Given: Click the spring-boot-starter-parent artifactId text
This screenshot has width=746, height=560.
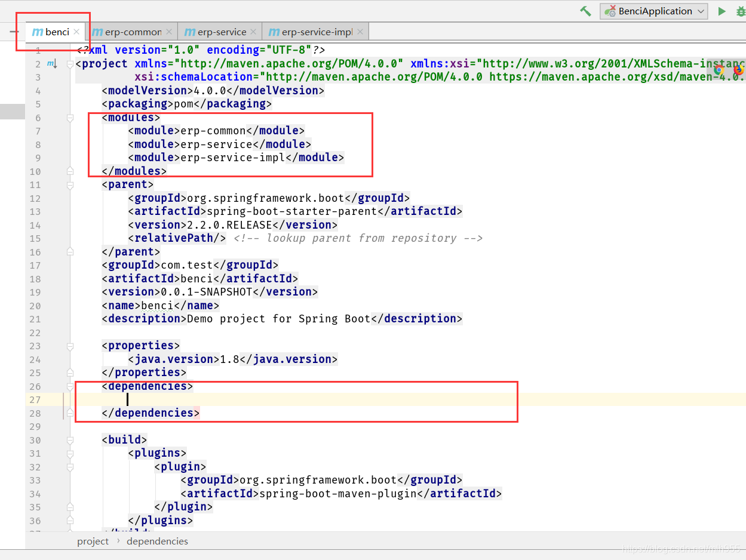Looking at the screenshot, I should coord(292,211).
